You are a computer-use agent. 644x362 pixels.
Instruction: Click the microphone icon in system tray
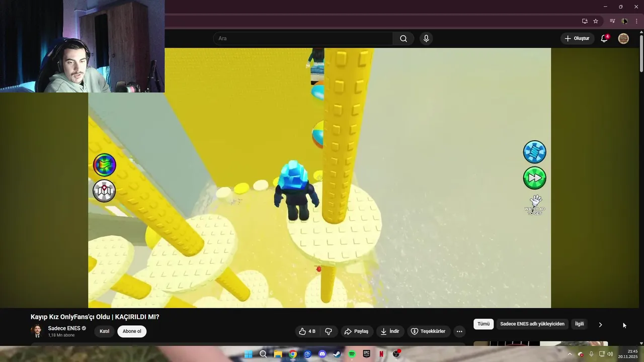[591, 354]
